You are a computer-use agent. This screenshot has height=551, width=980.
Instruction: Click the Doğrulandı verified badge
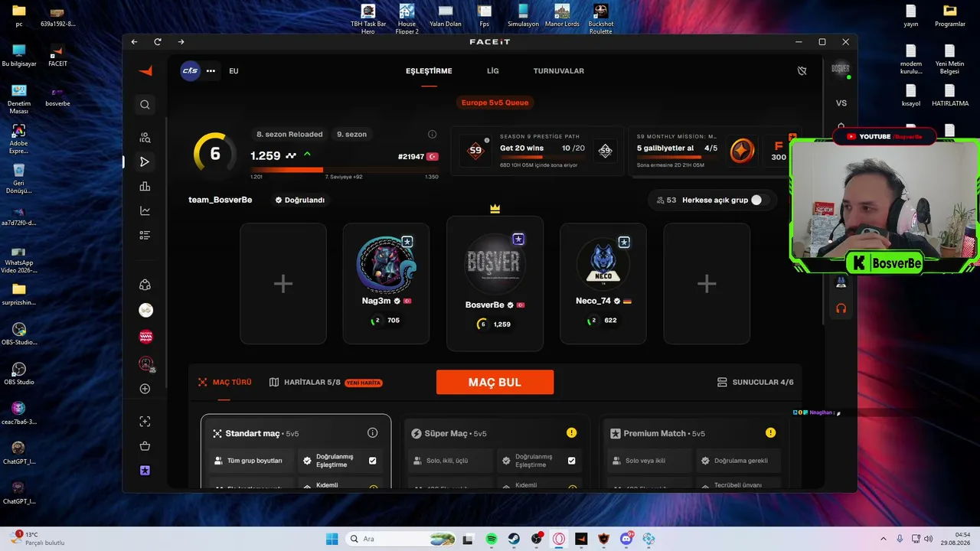300,200
